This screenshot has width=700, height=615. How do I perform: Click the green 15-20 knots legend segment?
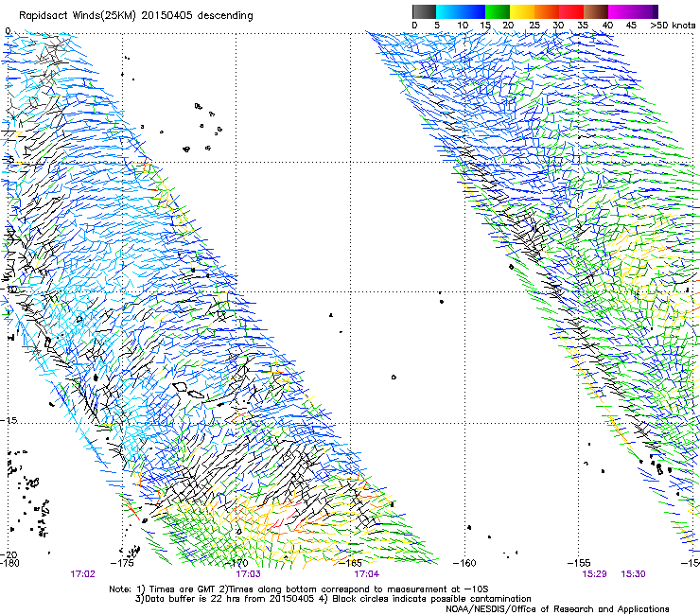click(498, 11)
